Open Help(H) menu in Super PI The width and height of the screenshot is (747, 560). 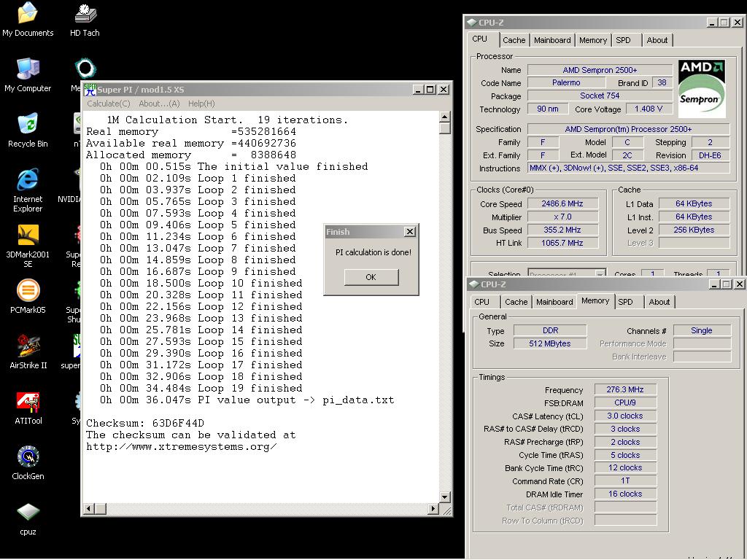[x=201, y=104]
